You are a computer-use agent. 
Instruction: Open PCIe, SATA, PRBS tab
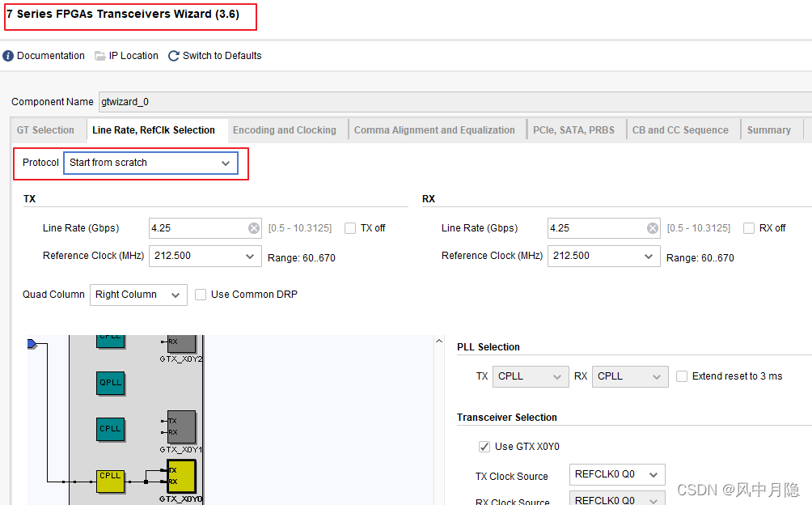(x=573, y=130)
